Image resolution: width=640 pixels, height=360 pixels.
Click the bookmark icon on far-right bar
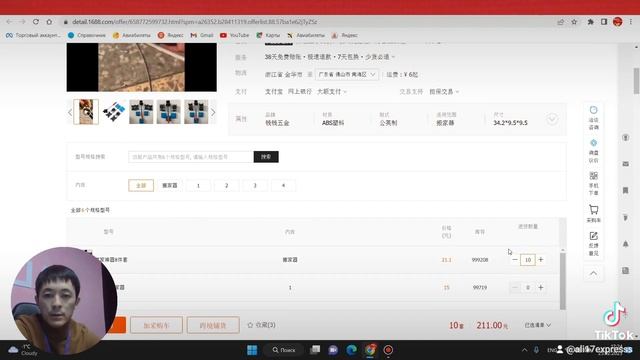[x=626, y=191]
